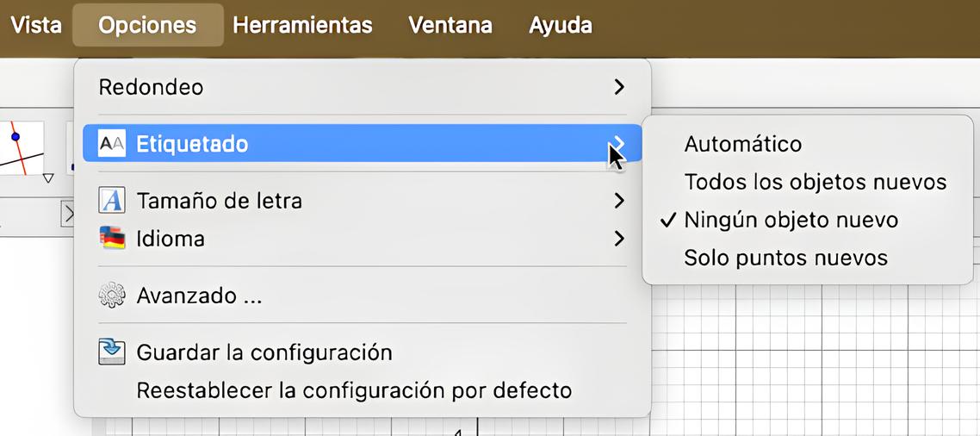Open the Herramientas menu
The image size is (980, 436).
[x=302, y=25]
